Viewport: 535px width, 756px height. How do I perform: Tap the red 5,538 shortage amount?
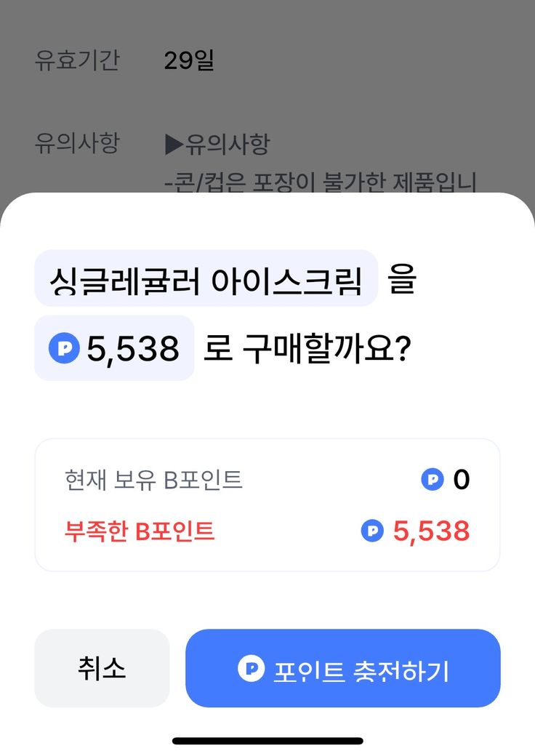(431, 531)
